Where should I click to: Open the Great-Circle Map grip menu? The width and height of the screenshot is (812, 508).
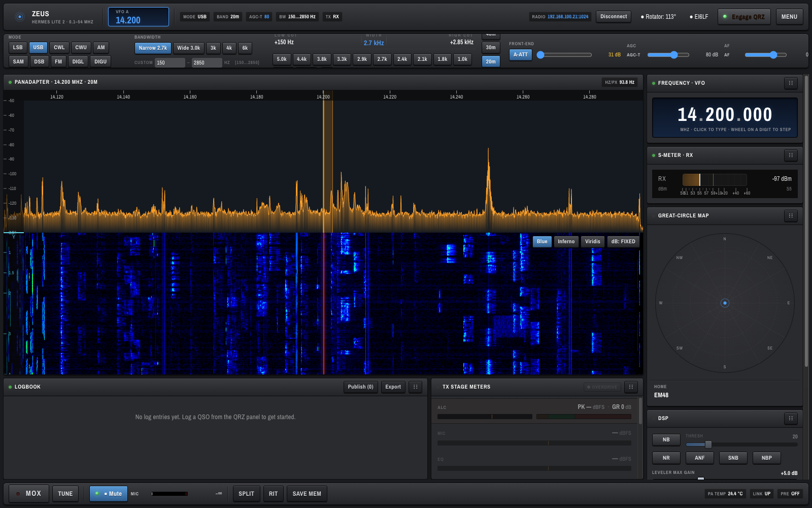tap(791, 216)
